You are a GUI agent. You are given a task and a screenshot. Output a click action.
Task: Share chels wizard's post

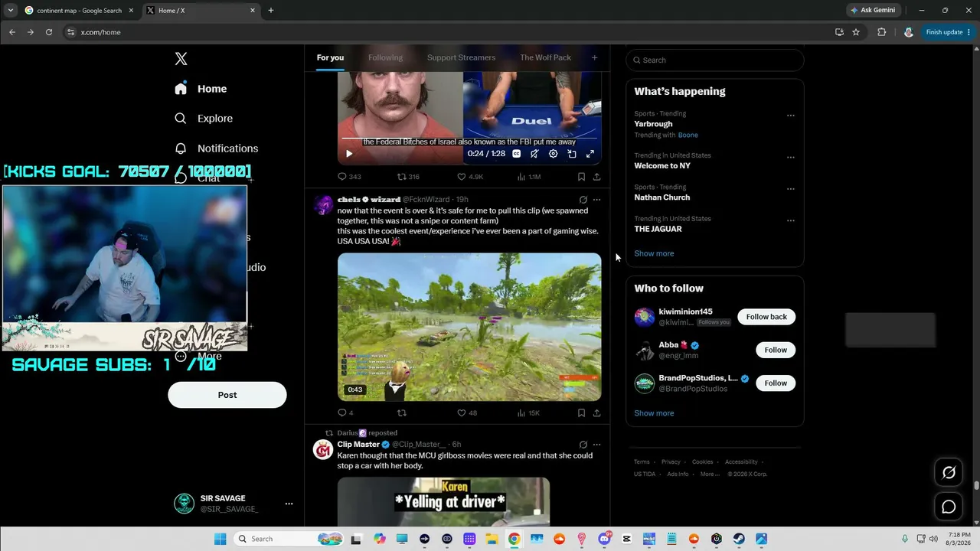596,413
